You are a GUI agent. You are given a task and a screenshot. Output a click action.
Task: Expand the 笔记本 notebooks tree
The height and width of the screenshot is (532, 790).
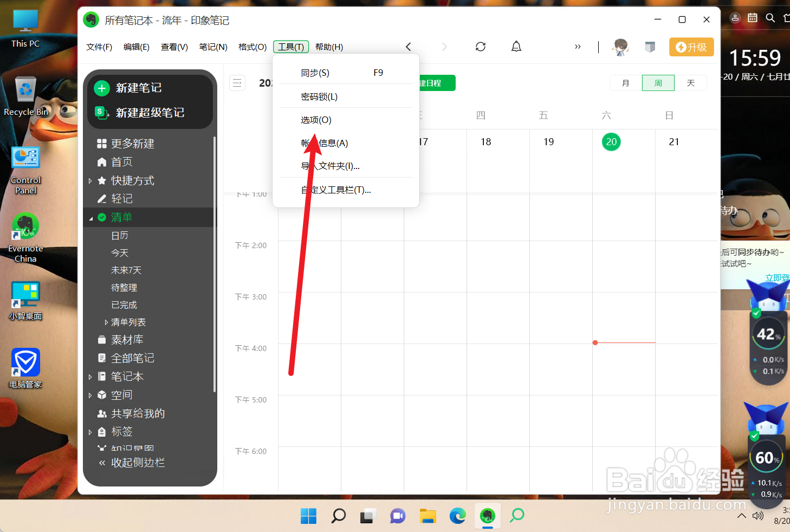click(x=90, y=377)
